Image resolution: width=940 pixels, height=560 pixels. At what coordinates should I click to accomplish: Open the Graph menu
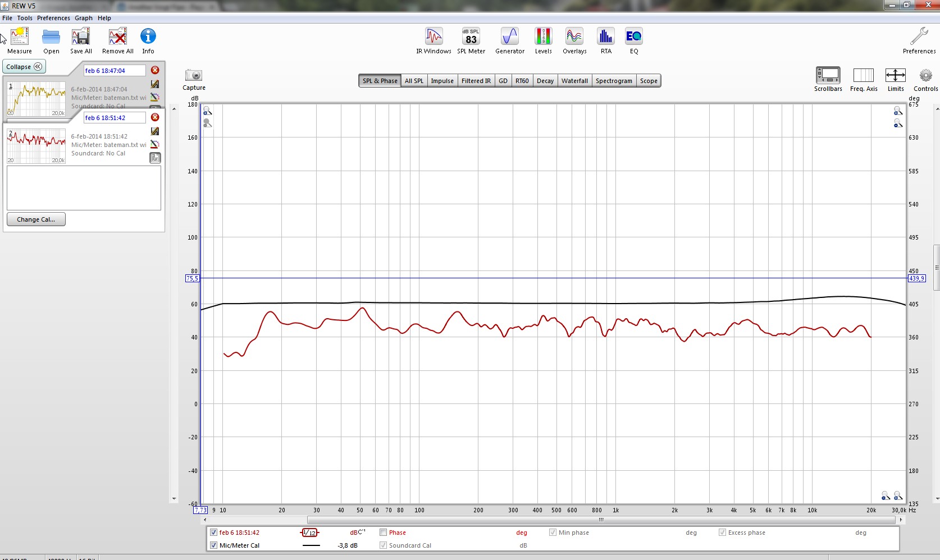coord(84,18)
